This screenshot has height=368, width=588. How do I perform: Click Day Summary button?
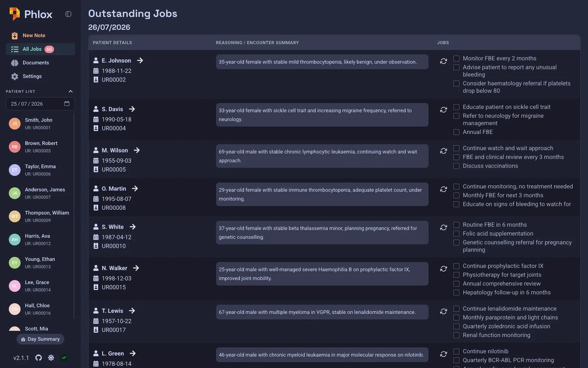click(40, 339)
